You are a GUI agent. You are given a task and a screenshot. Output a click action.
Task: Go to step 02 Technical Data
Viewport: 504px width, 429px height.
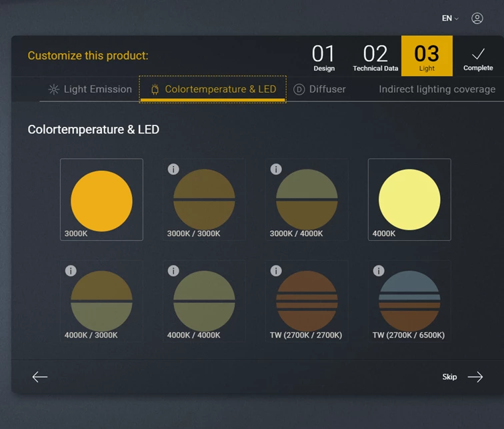click(x=375, y=57)
